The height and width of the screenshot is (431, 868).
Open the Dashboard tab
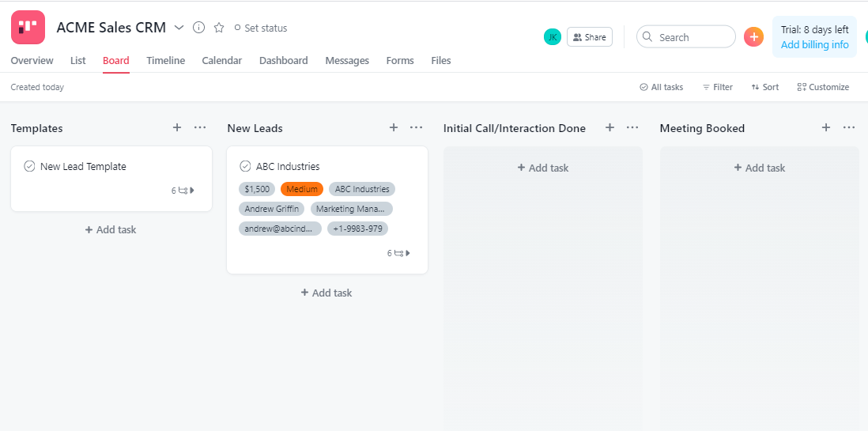(284, 61)
